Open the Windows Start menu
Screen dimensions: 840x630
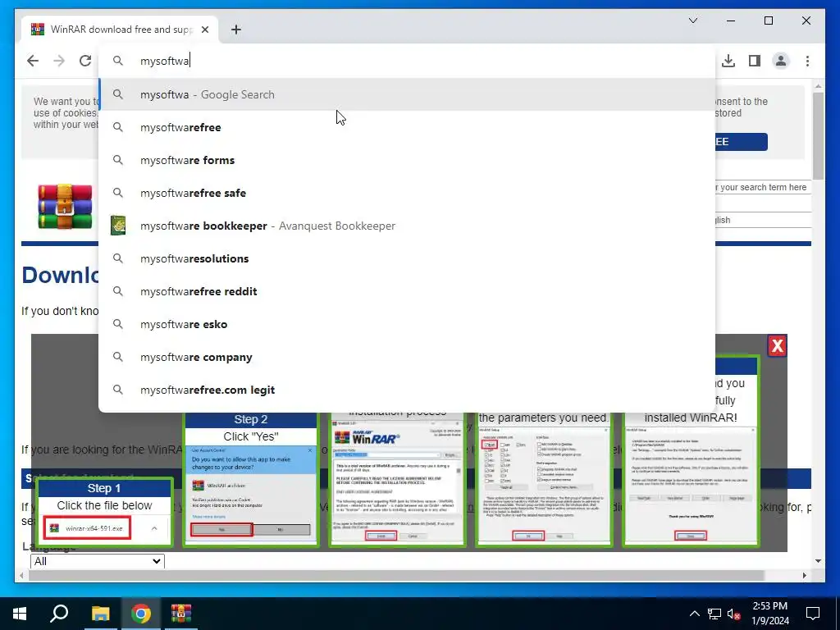tap(20, 614)
